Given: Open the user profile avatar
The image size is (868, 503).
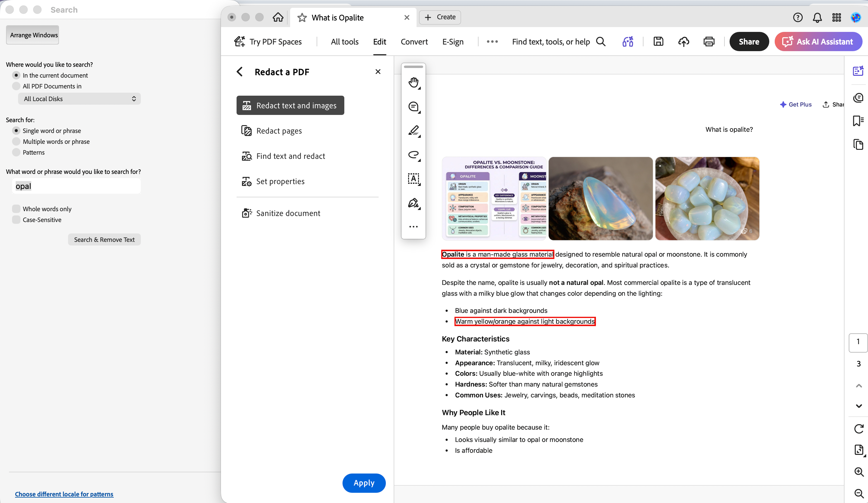Looking at the screenshot, I should pyautogui.click(x=856, y=17).
